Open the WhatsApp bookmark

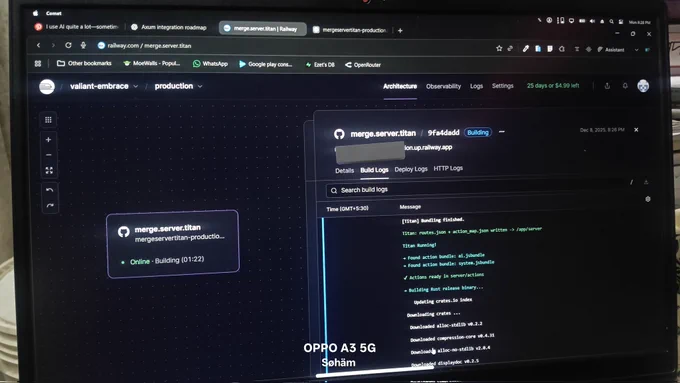(x=210, y=64)
